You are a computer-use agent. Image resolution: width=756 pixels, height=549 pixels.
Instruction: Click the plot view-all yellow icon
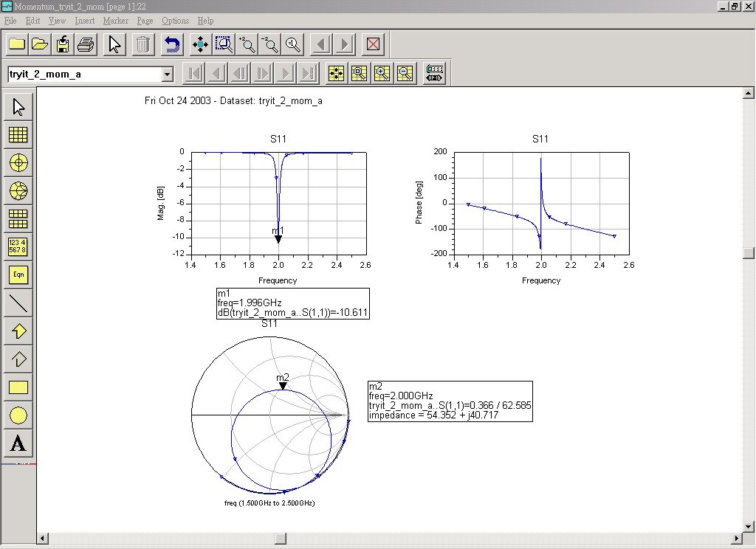(x=336, y=73)
